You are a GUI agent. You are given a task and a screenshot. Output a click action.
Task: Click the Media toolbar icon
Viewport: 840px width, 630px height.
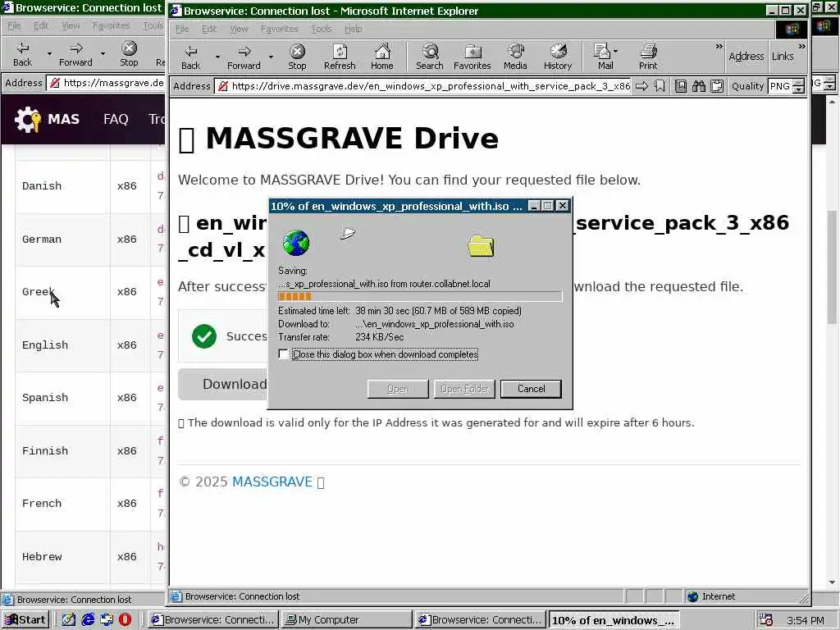(515, 57)
